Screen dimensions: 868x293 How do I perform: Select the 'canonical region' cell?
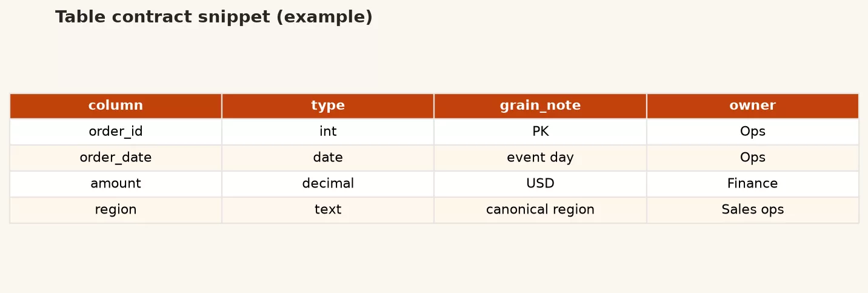click(540, 210)
